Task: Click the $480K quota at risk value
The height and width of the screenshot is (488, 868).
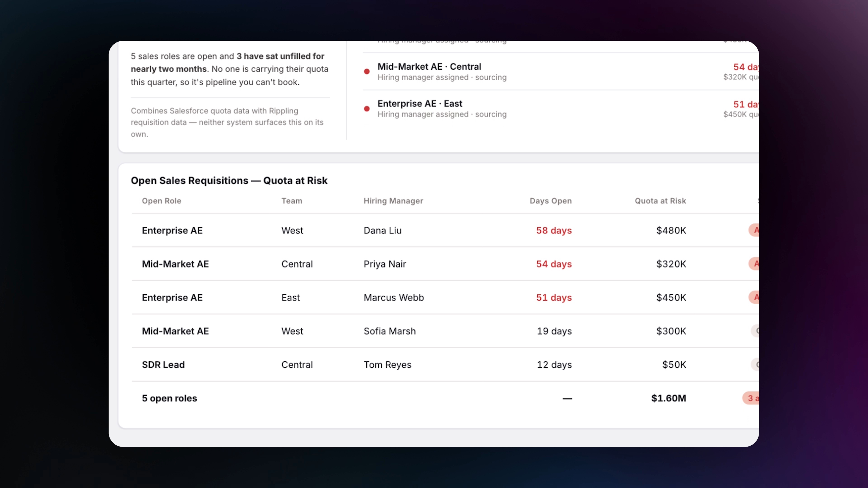Action: (671, 230)
